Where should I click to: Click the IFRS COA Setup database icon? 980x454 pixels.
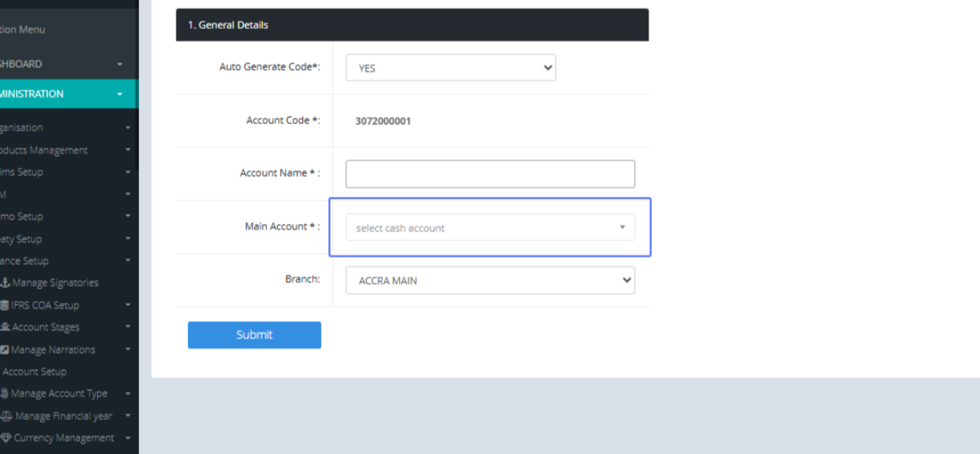pos(4,305)
